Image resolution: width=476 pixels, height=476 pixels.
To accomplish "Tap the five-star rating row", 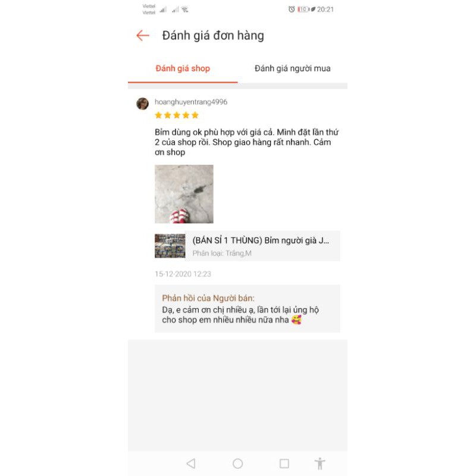I will (177, 115).
